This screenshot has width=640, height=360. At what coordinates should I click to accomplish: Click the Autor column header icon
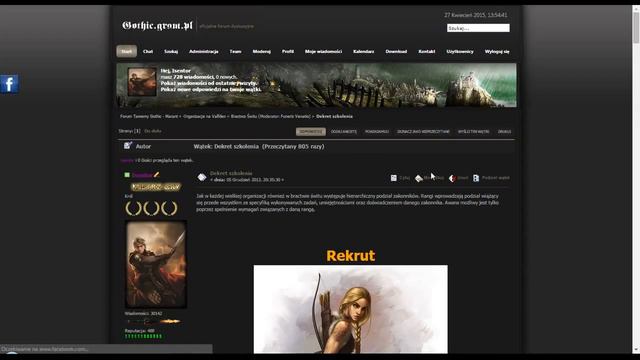point(128,145)
